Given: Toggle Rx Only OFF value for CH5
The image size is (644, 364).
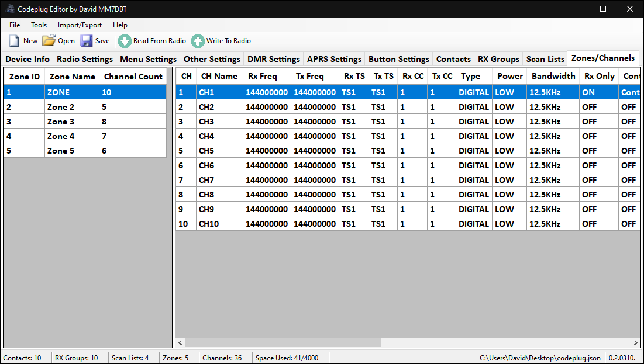Looking at the screenshot, I should click(x=598, y=151).
